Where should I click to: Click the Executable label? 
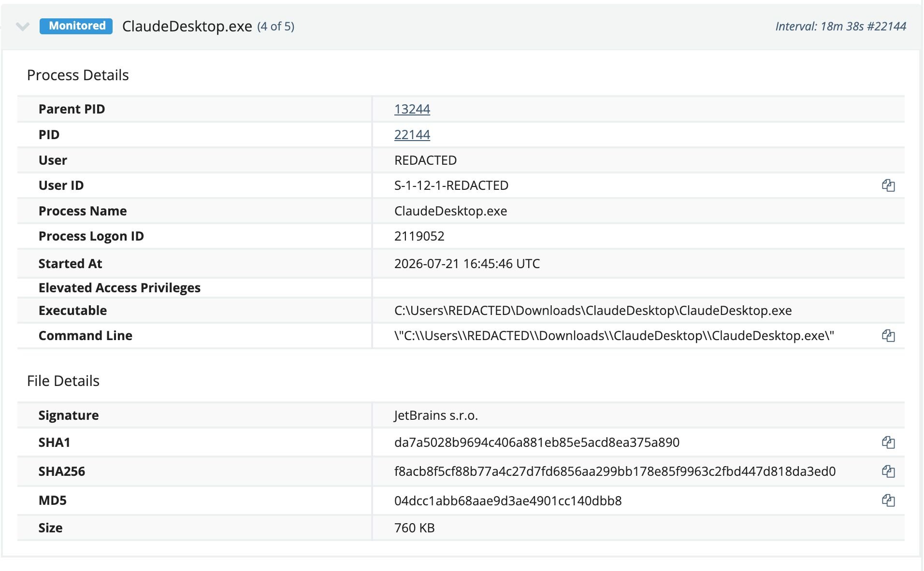pyautogui.click(x=72, y=311)
